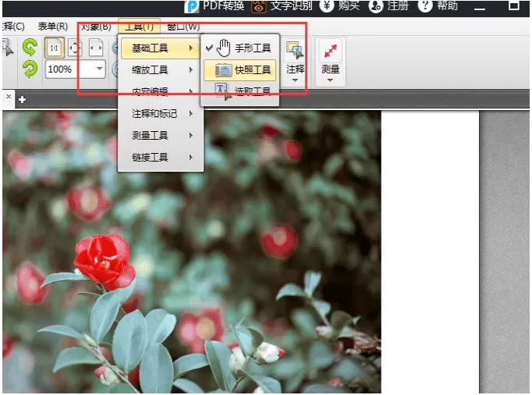Image resolution: width=532 pixels, height=395 pixels.
Task: Open 帮助 help
Action: click(x=438, y=6)
